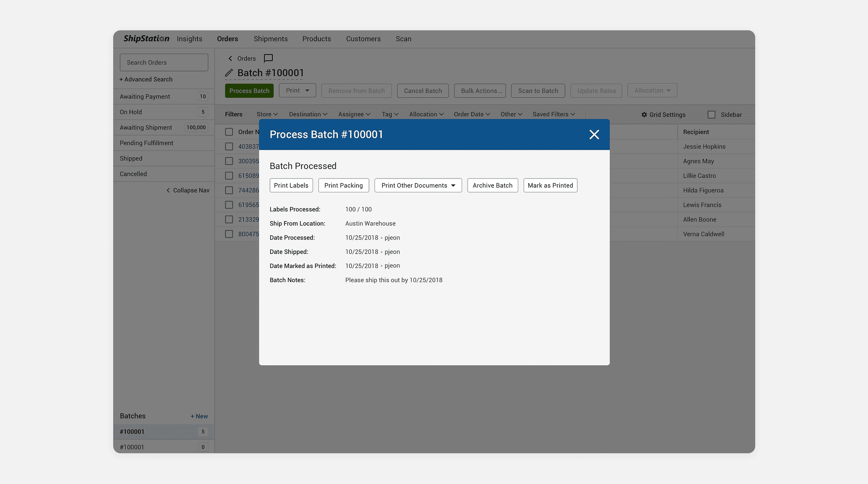Check the select-all orders header checkbox
The width and height of the screenshot is (868, 484).
tap(229, 132)
